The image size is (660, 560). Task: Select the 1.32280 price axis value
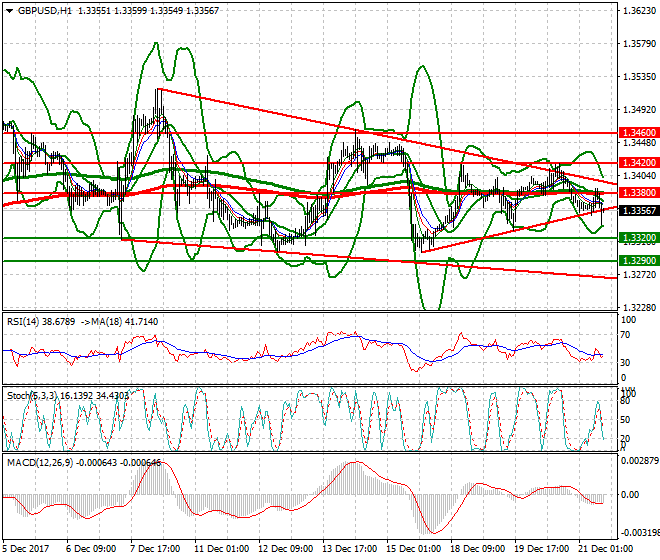tap(639, 308)
